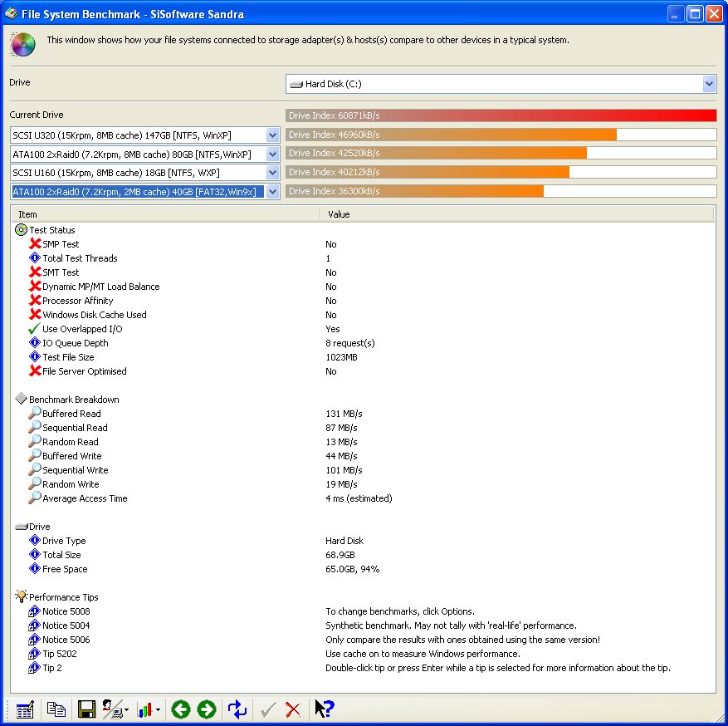Save results with the floppy disk icon

tap(86, 709)
